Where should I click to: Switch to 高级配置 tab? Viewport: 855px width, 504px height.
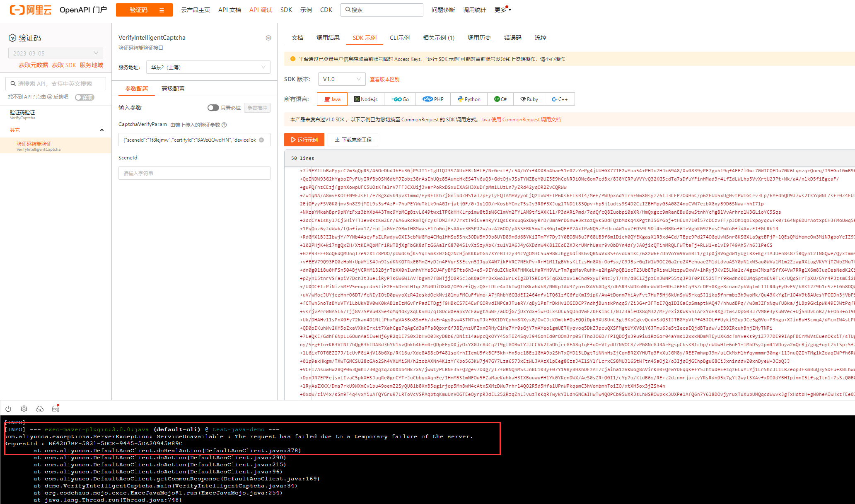point(173,89)
